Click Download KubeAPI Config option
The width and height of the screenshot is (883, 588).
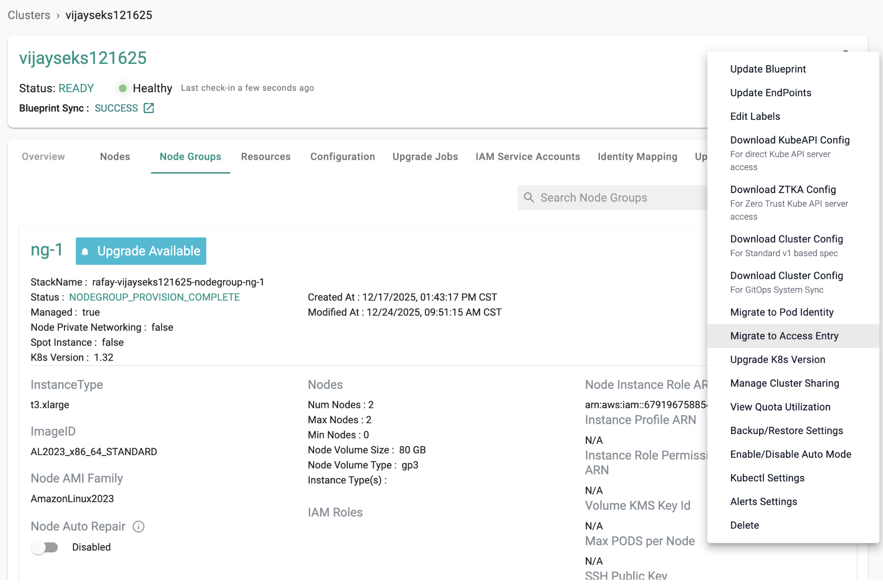click(x=789, y=140)
